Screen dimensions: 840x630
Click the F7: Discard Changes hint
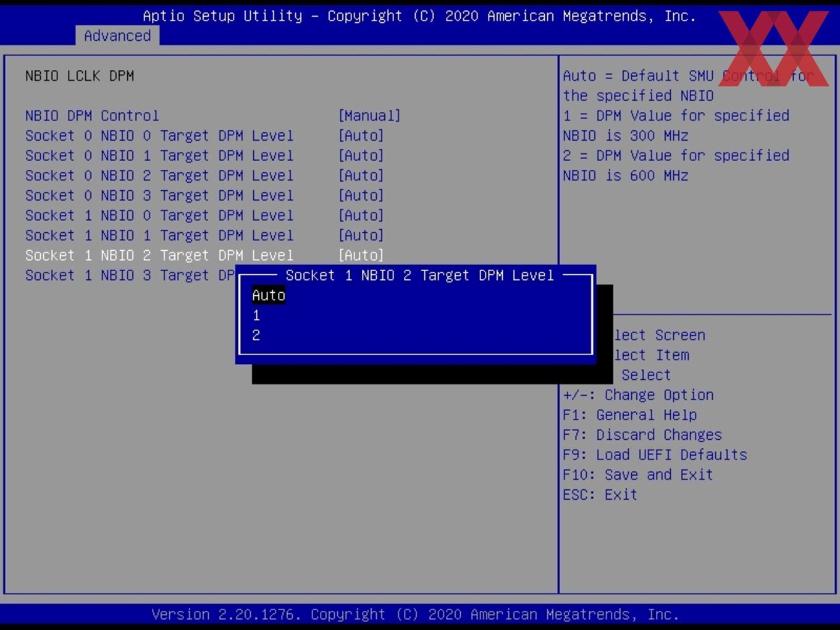[642, 435]
